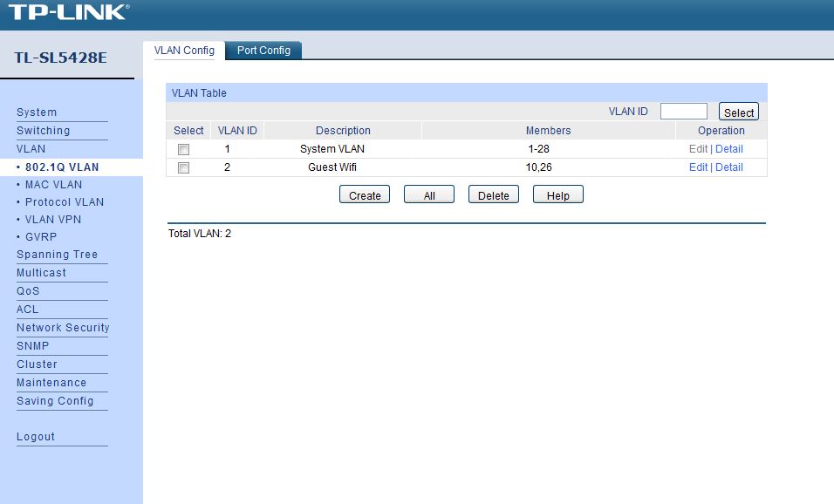Open the VLAN Config tab
Screen dimensions: 834x504
[184, 51]
